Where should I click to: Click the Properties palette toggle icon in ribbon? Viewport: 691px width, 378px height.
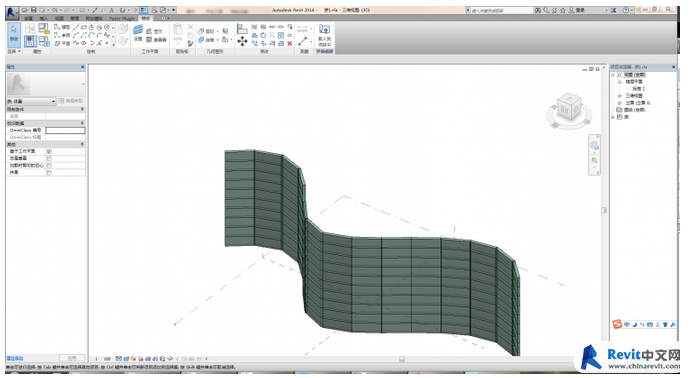pyautogui.click(x=29, y=41)
